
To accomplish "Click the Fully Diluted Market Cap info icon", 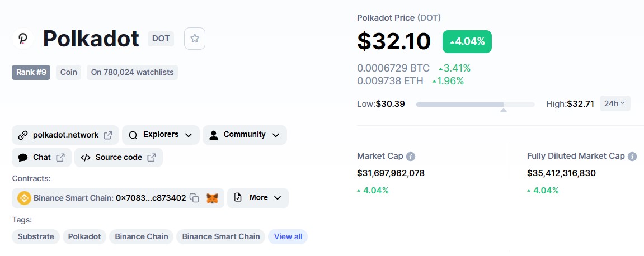I will (x=632, y=157).
